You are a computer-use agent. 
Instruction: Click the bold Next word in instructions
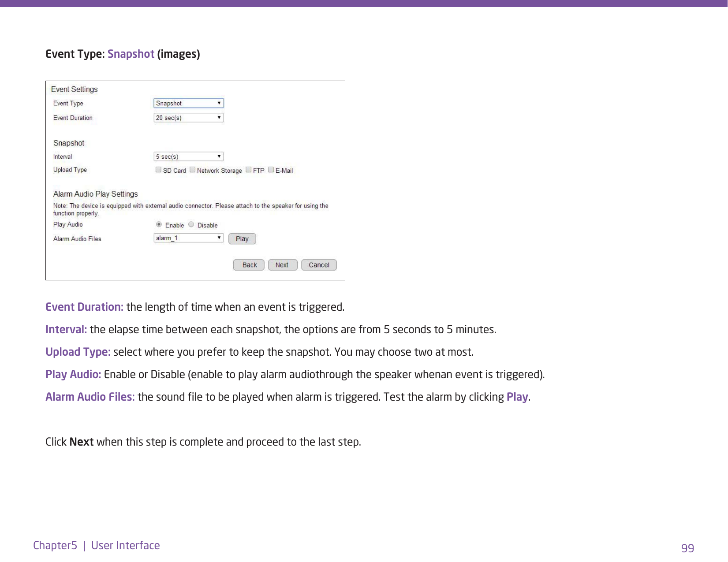(x=82, y=442)
